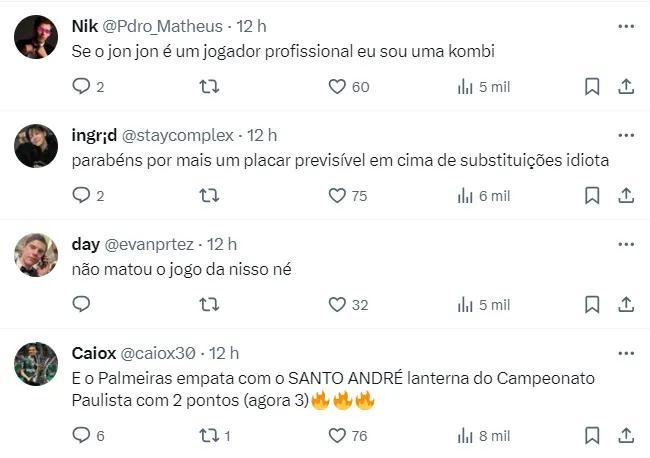Open more options on day's tweet
The width and height of the screenshot is (650, 458).
(x=625, y=244)
